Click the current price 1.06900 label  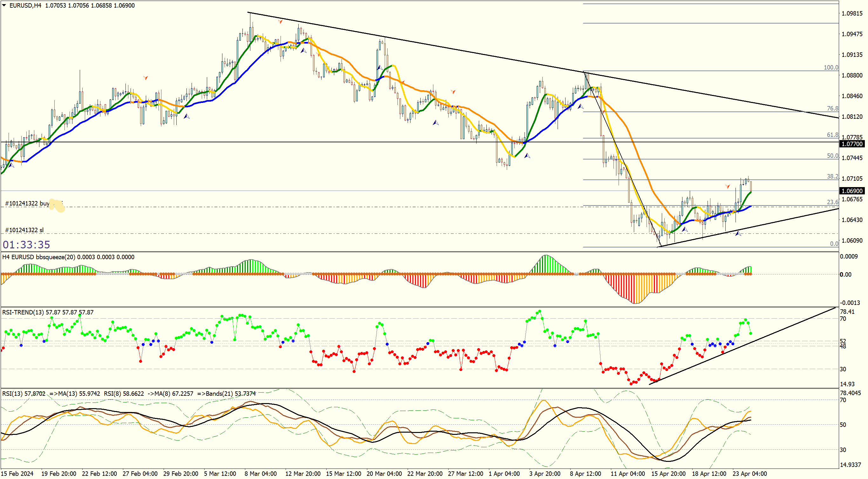pos(852,191)
